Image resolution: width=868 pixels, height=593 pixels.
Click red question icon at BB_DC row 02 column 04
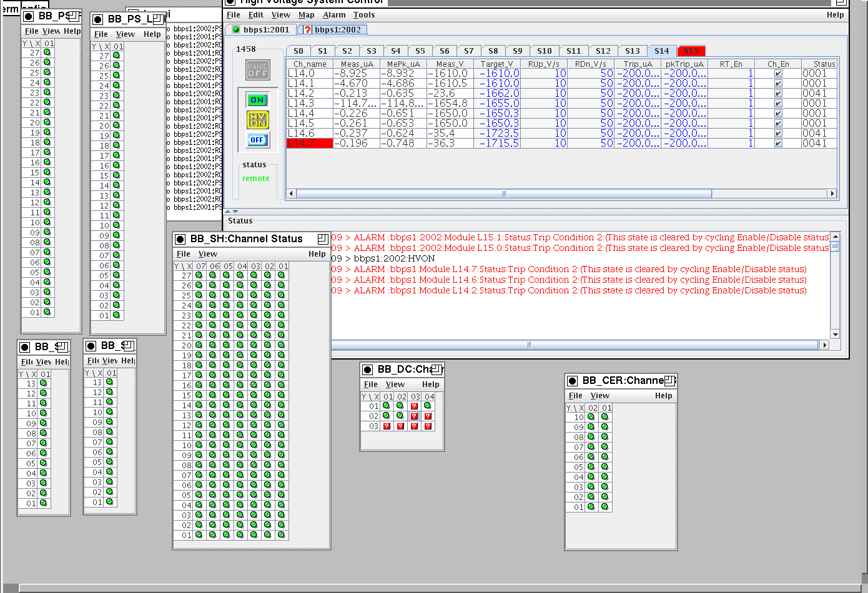pos(428,416)
